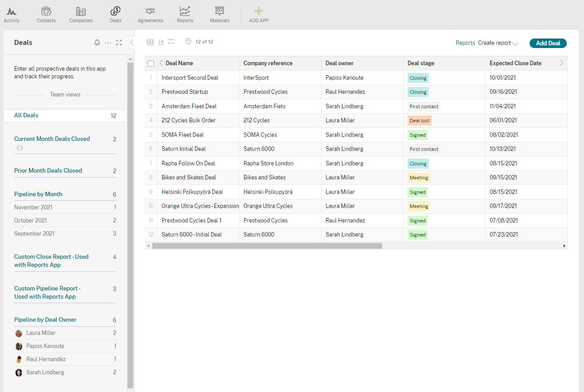Go to the Companies app
The height and width of the screenshot is (392, 584).
coord(81,15)
